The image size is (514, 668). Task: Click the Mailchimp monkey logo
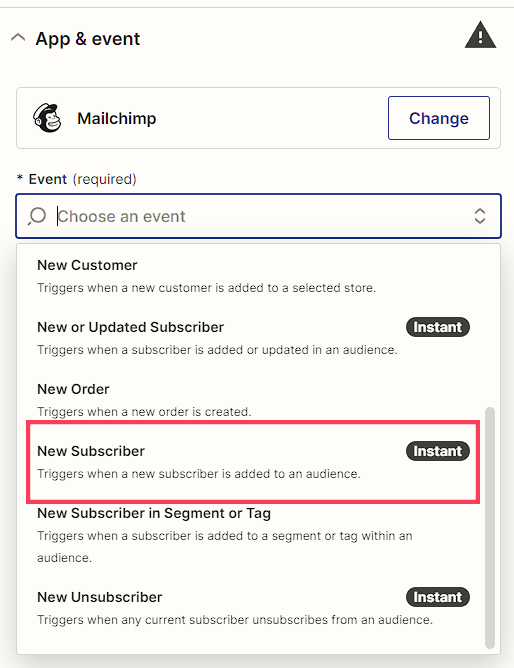pyautogui.click(x=47, y=118)
